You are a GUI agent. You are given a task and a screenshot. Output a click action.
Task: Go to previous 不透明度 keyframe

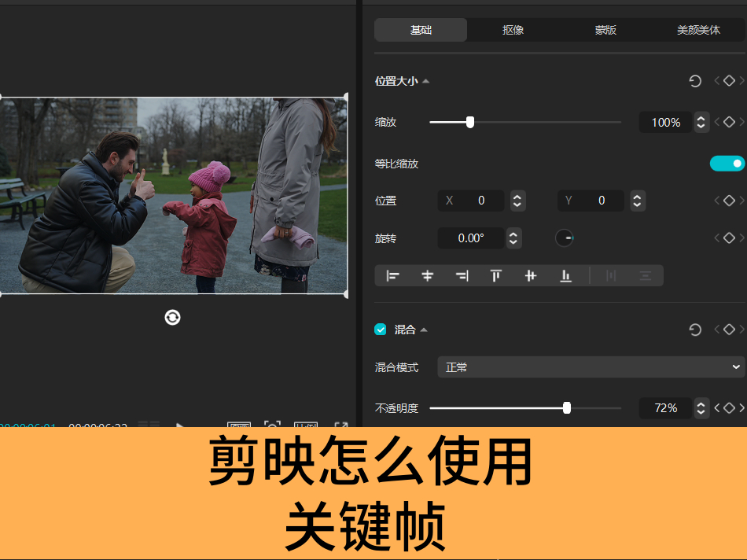717,408
